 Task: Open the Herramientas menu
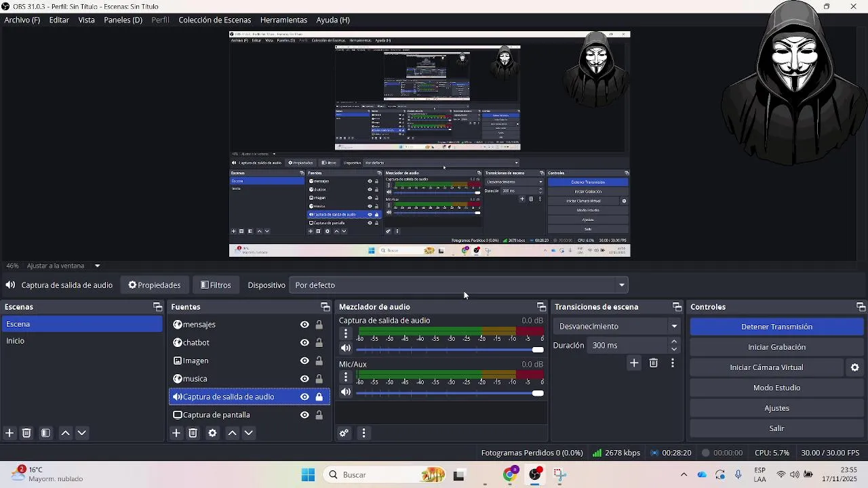point(283,20)
